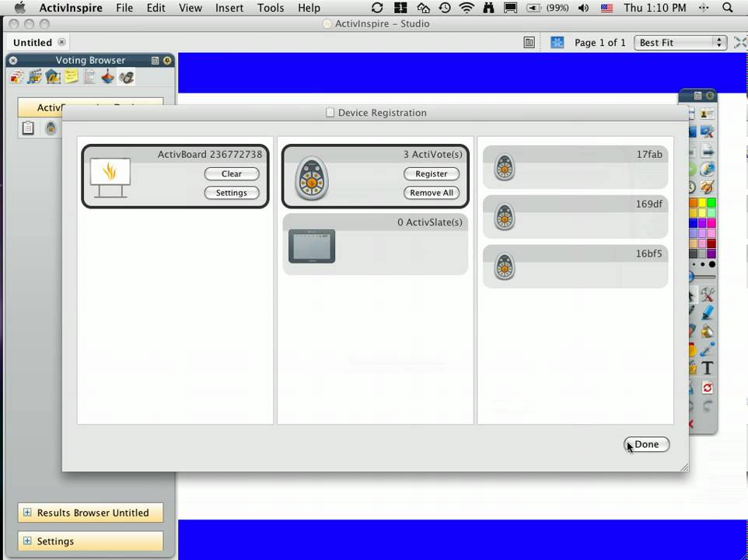Select the Highlighter tool
Viewport: 748px width, 560px height.
pos(708,313)
